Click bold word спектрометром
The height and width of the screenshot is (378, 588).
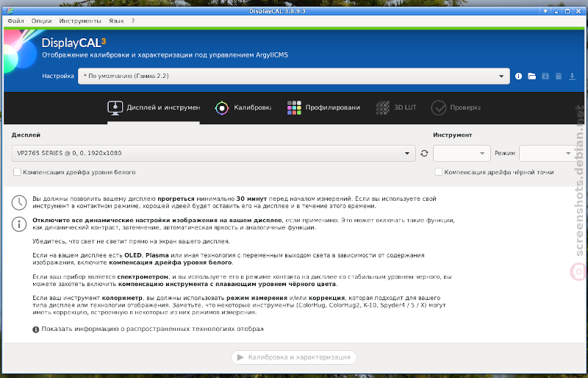pos(143,277)
